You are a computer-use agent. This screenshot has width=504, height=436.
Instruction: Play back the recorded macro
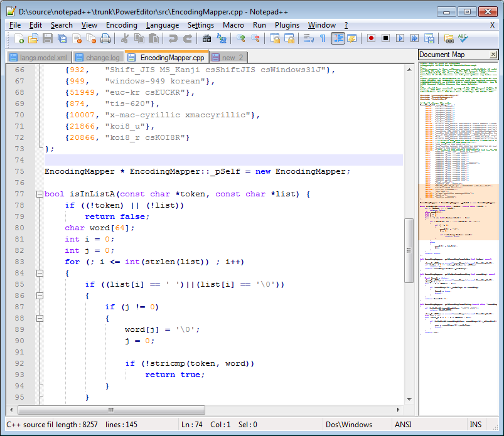pos(400,39)
